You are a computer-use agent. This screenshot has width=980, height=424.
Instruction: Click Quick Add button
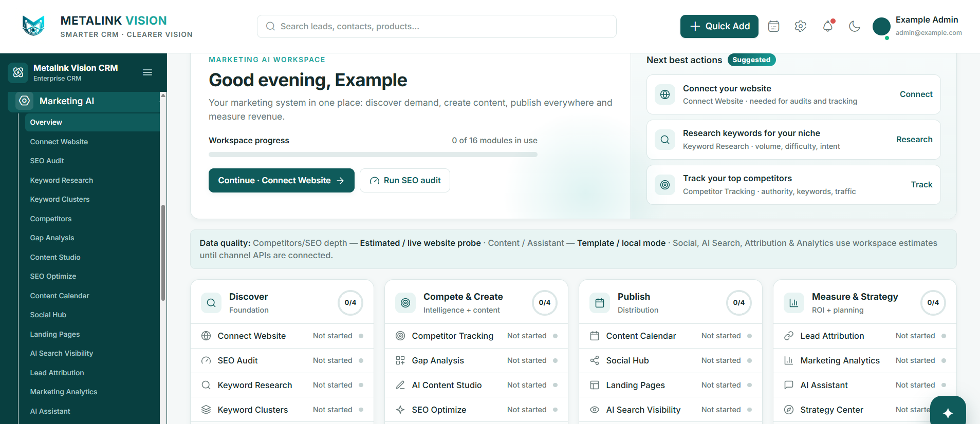719,26
